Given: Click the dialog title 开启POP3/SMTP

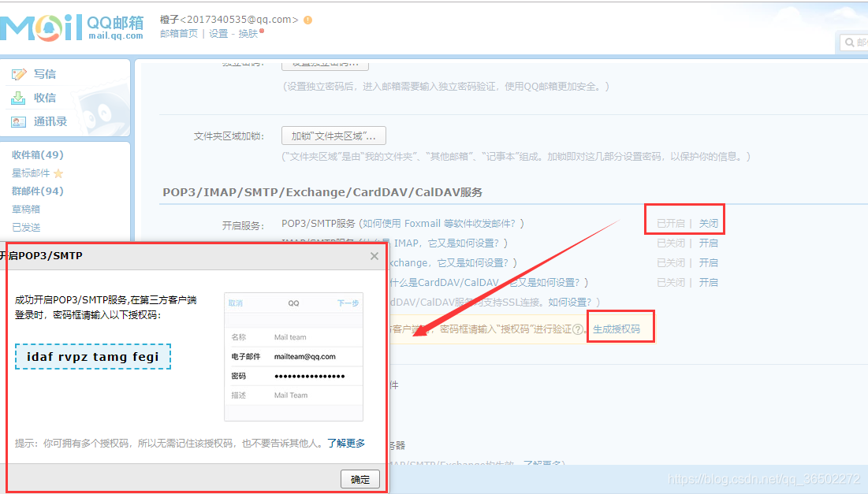Looking at the screenshot, I should 42,255.
